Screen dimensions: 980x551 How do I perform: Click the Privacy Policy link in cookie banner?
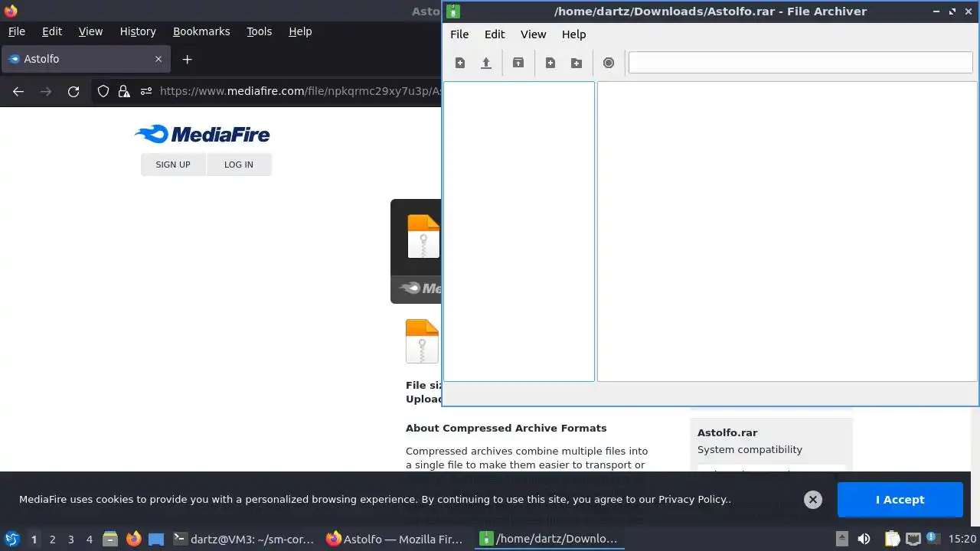pos(693,500)
